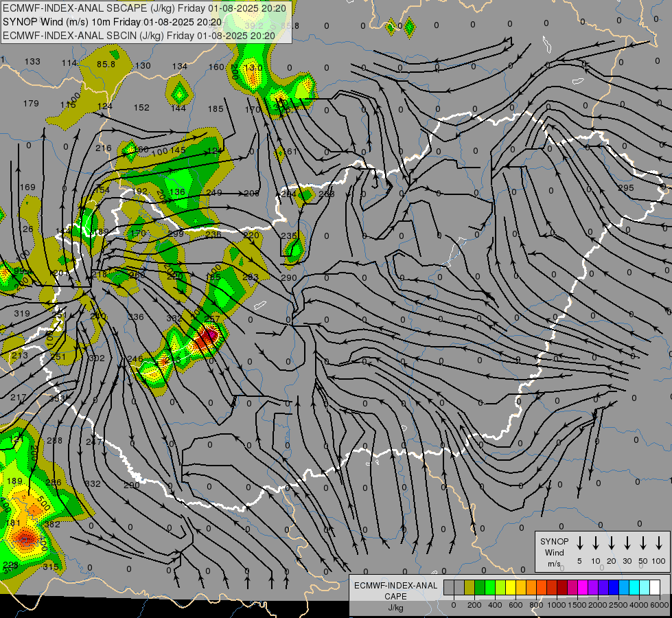This screenshot has height=618, width=672.
Task: Click the map value 295
Action: point(626,188)
